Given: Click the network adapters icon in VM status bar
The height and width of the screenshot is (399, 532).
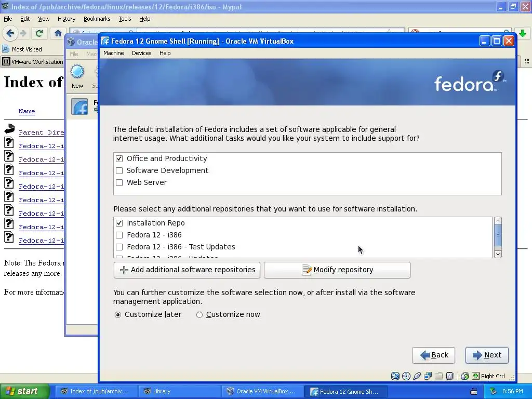Looking at the screenshot, I should pos(428,376).
